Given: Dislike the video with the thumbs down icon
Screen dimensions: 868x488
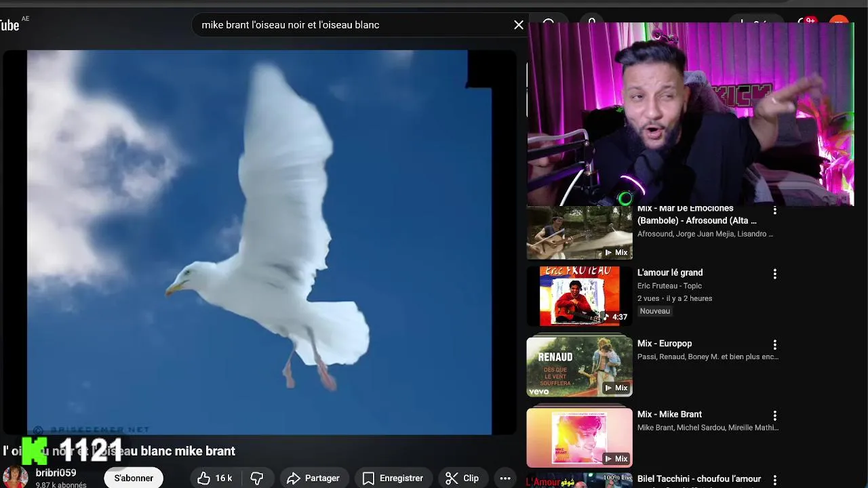Looking at the screenshot, I should pos(257,479).
